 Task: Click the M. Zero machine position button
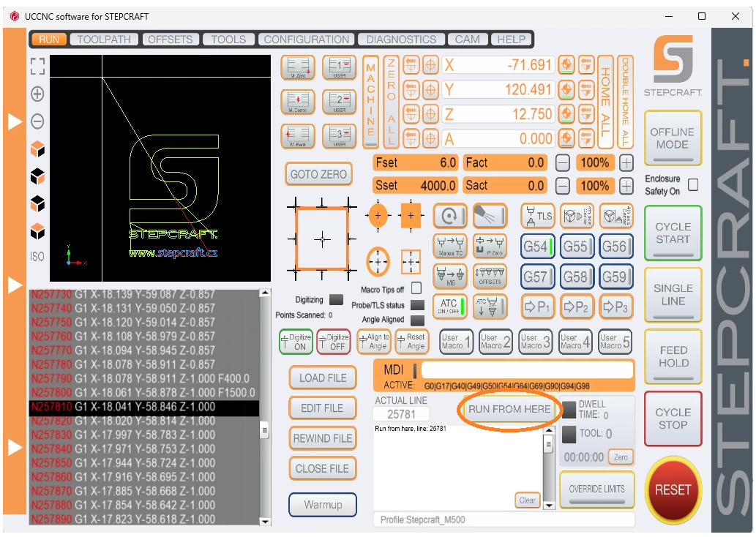(x=298, y=68)
